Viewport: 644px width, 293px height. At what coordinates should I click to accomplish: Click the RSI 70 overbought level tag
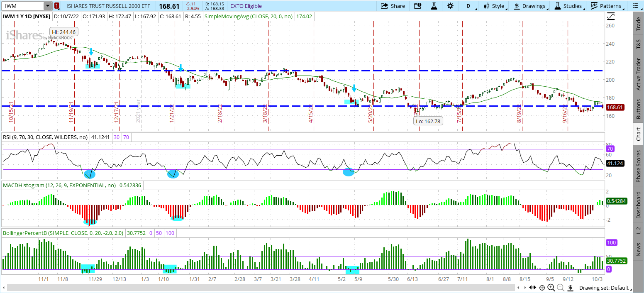click(x=610, y=149)
